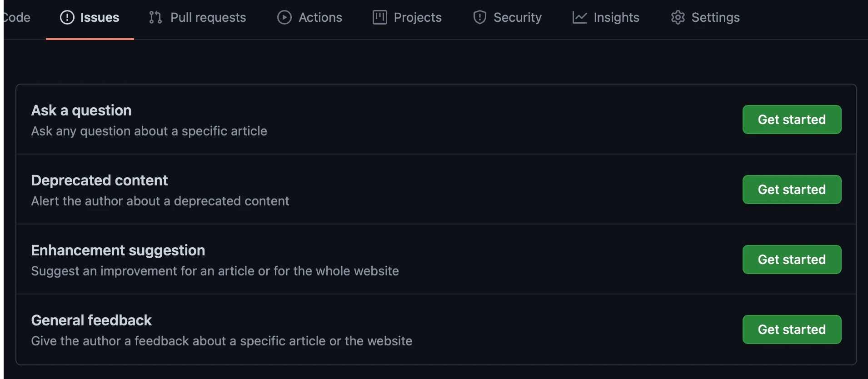Viewport: 868px width, 379px height.
Task: Click the "Enhancement suggestion" heading text
Action: [118, 250]
